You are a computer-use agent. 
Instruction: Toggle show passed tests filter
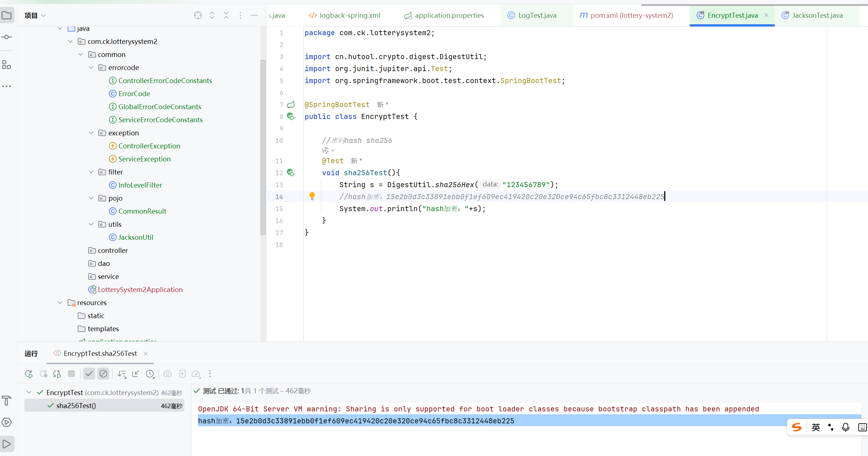(x=89, y=374)
